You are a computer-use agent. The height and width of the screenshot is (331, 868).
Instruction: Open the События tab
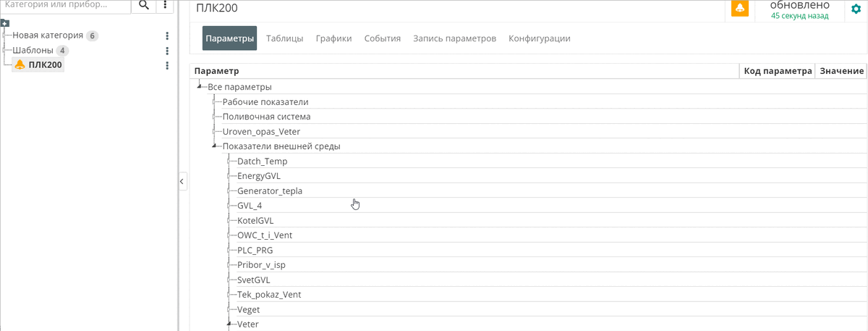pos(383,38)
